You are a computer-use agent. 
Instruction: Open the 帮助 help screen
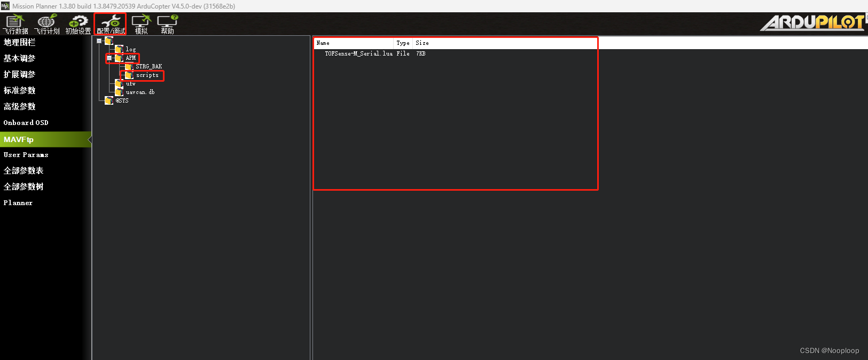[167, 25]
